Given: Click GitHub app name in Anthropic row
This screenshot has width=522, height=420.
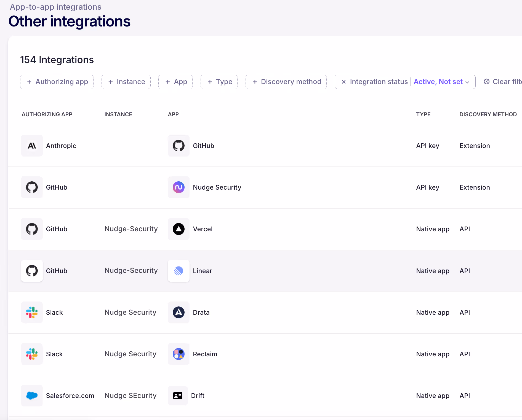Looking at the screenshot, I should tap(204, 146).
